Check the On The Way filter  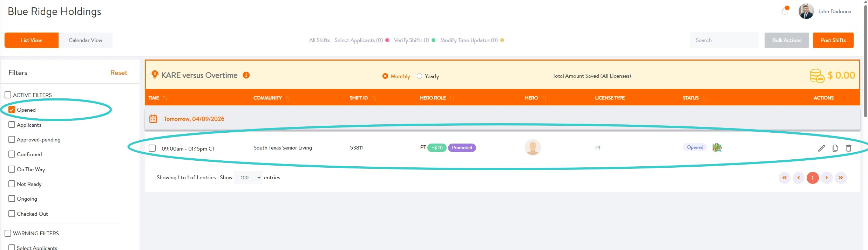click(12, 169)
